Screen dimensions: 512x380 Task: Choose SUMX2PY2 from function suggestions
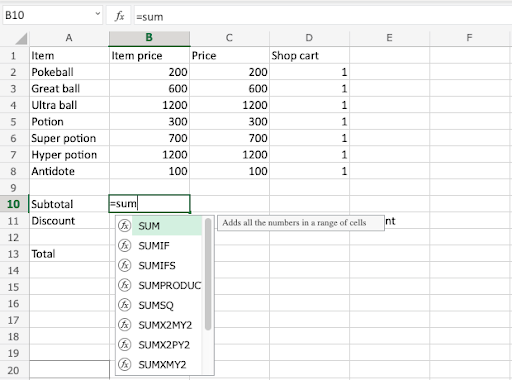pyautogui.click(x=164, y=345)
